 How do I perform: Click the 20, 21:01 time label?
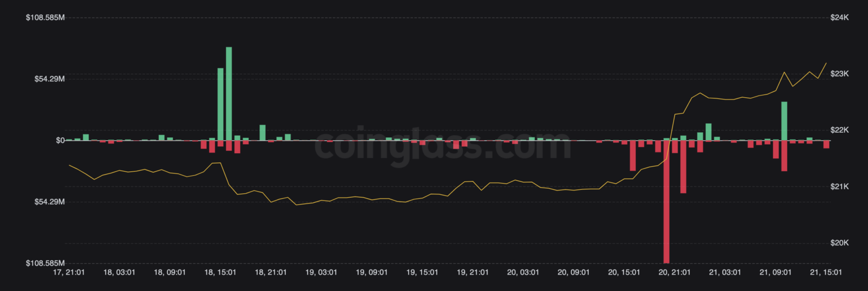[x=675, y=272]
